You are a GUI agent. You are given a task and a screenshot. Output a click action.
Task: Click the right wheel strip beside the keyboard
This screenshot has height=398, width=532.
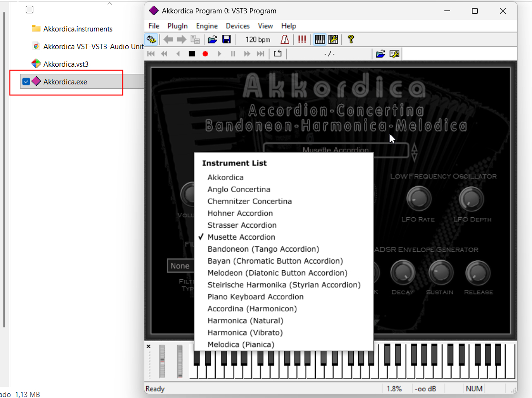click(180, 361)
